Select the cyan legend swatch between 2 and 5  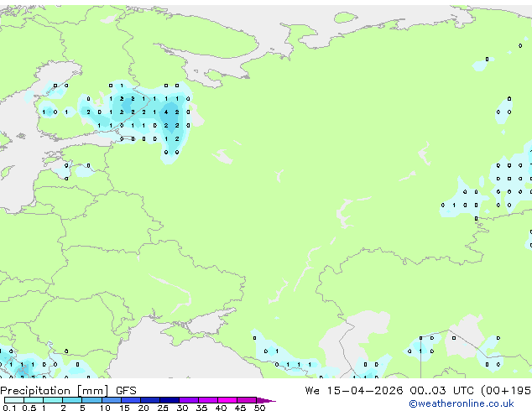coord(72,400)
